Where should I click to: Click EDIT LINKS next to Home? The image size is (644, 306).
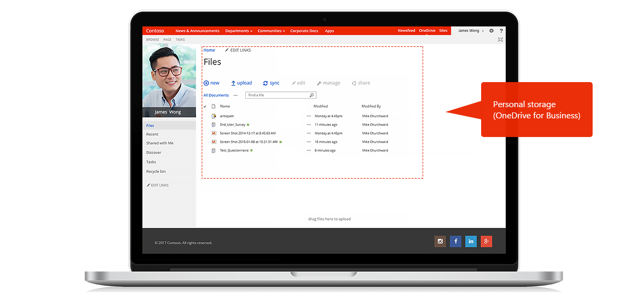pos(238,50)
